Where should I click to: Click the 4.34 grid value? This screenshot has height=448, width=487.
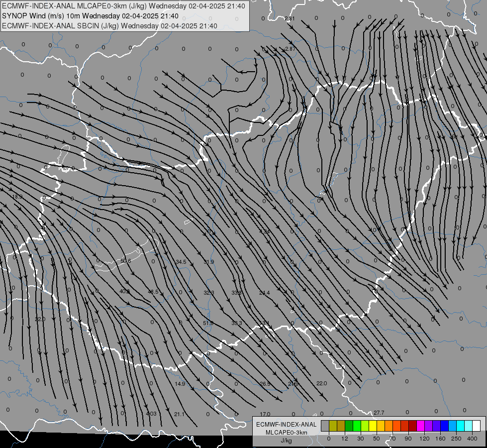click(265, 231)
